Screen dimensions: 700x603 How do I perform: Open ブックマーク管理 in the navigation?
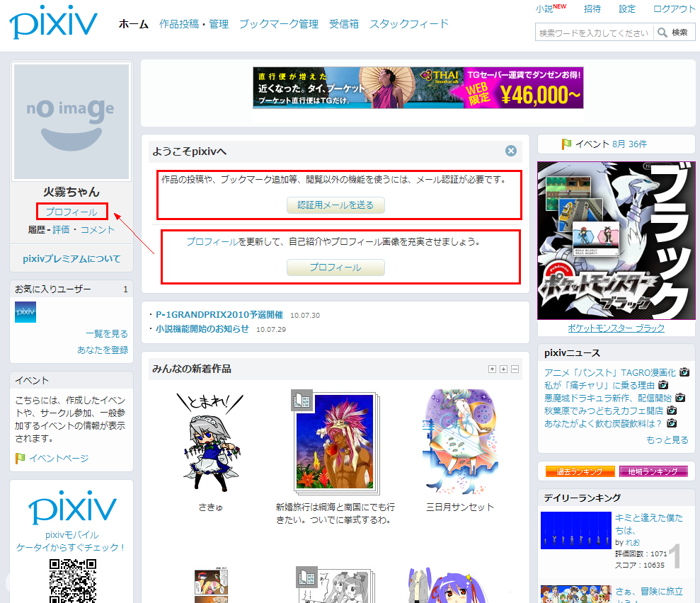point(279,24)
